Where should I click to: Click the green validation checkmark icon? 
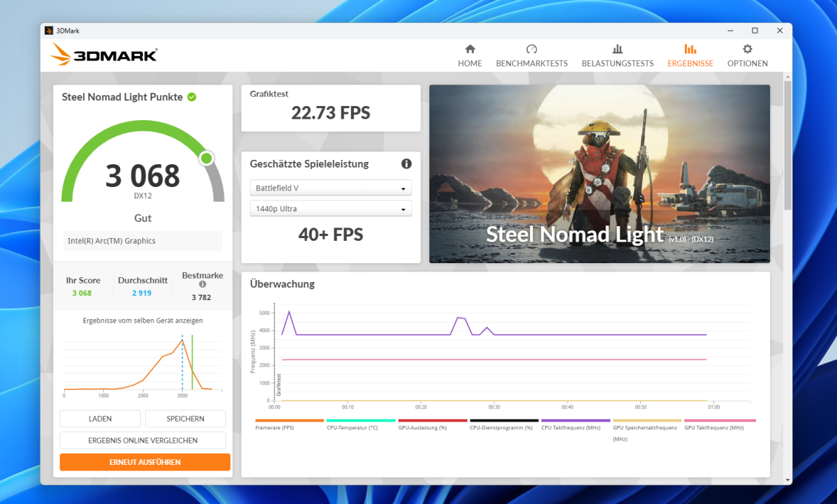point(192,96)
